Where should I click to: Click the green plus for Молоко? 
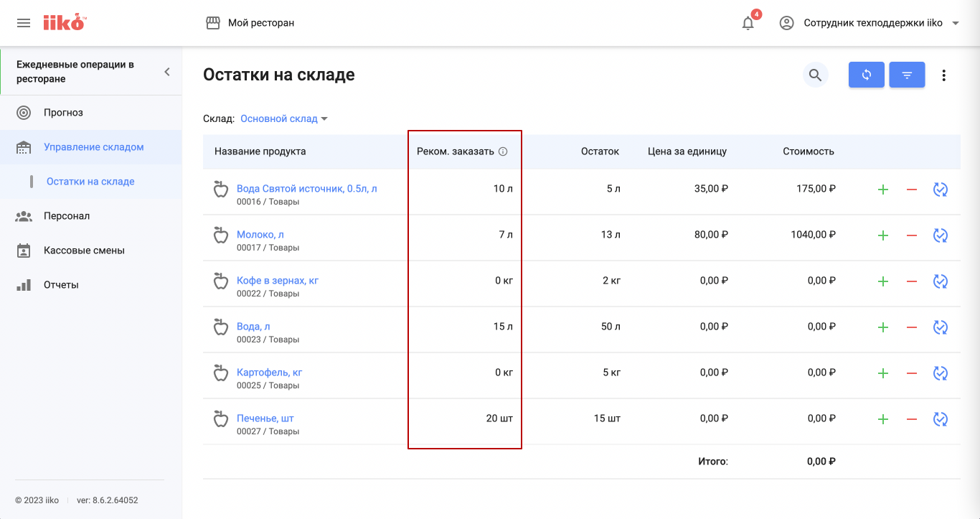(x=883, y=235)
